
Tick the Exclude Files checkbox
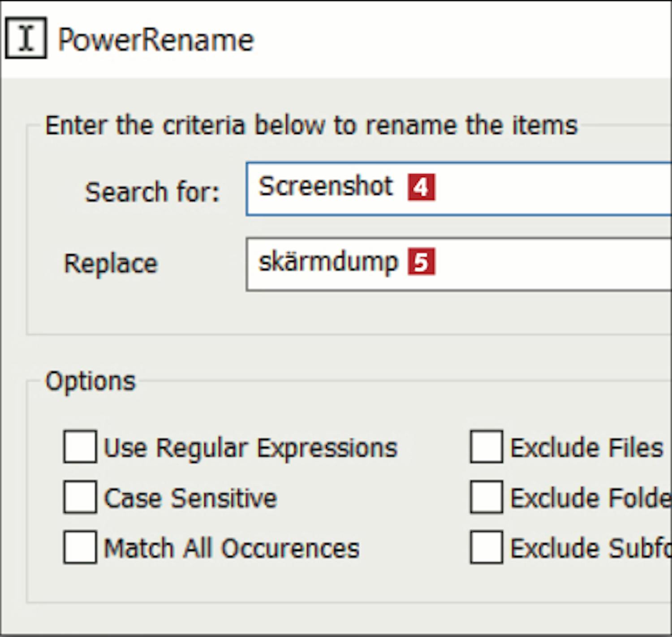point(487,446)
